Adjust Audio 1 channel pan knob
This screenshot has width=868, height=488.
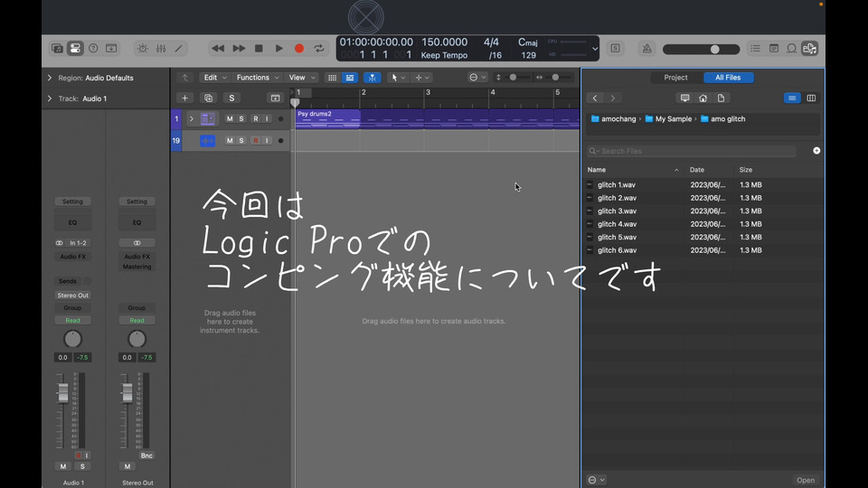[72, 339]
